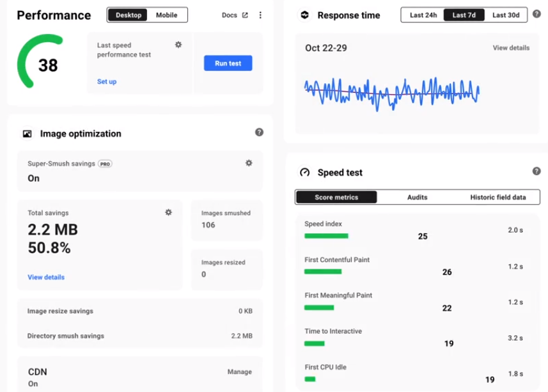The height and width of the screenshot is (392, 548).
Task: Open View details under Total savings
Action: 46,278
